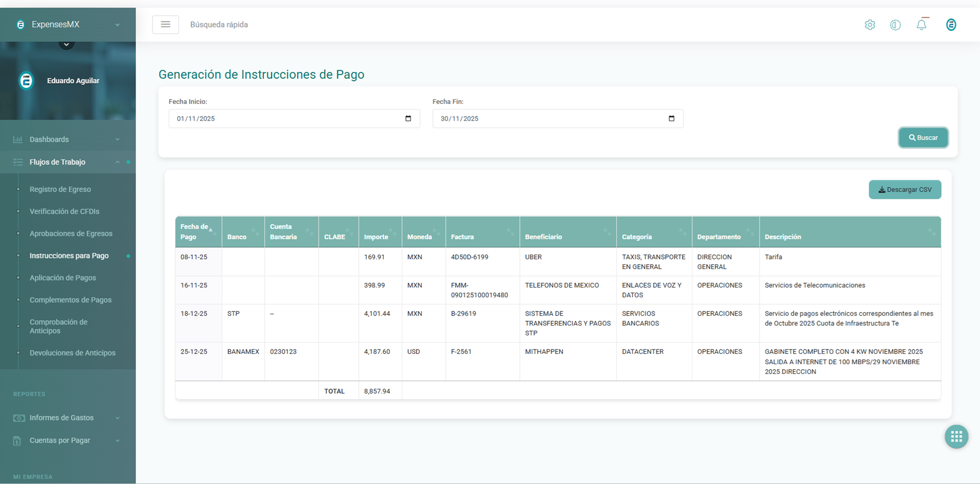The image size is (980, 484).
Task: Click Eduardo Aguilar's profile avatar
Action: pos(26,81)
